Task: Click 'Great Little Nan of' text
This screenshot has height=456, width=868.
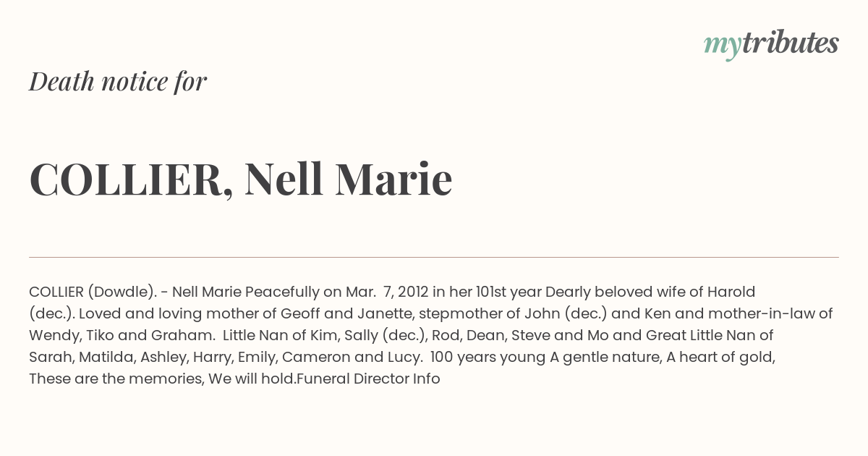Action: (710, 336)
